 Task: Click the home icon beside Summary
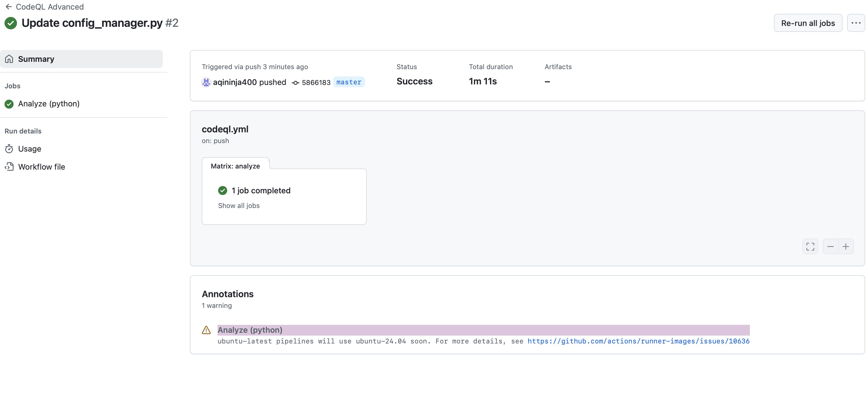pos(9,59)
